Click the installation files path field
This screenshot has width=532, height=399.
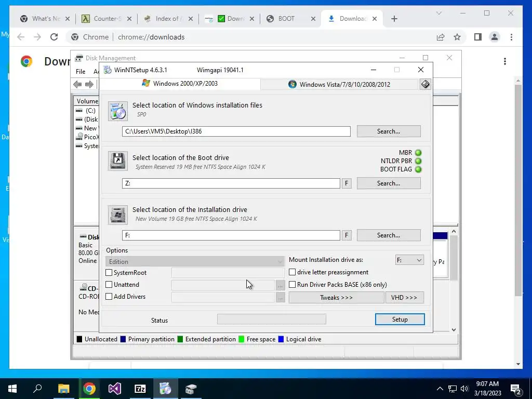pos(236,131)
